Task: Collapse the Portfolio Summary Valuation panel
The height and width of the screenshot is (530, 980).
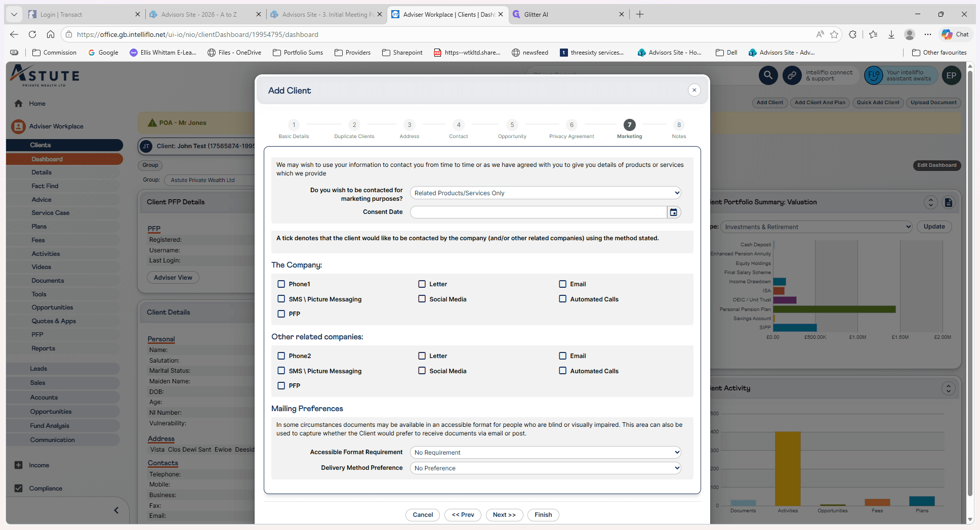Action: click(x=931, y=202)
